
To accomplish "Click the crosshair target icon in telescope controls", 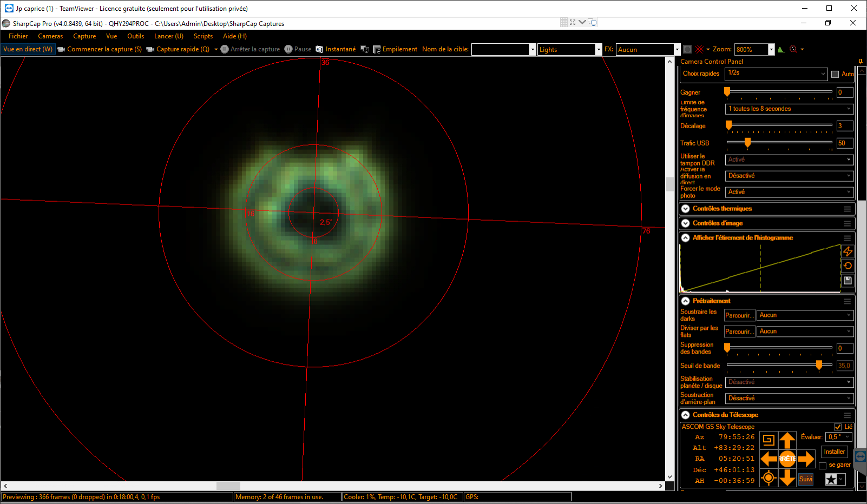I will coord(769,478).
